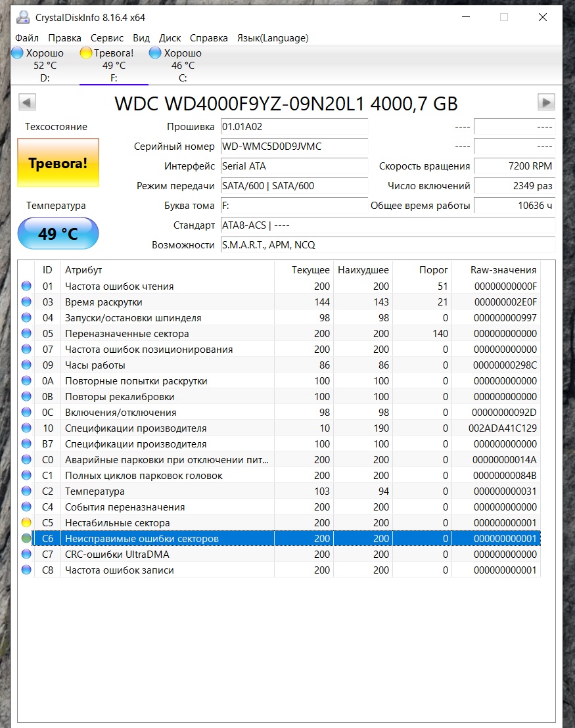This screenshot has height=728, width=575.
Task: Click firmware field showing 01.01A02
Action: [x=294, y=127]
